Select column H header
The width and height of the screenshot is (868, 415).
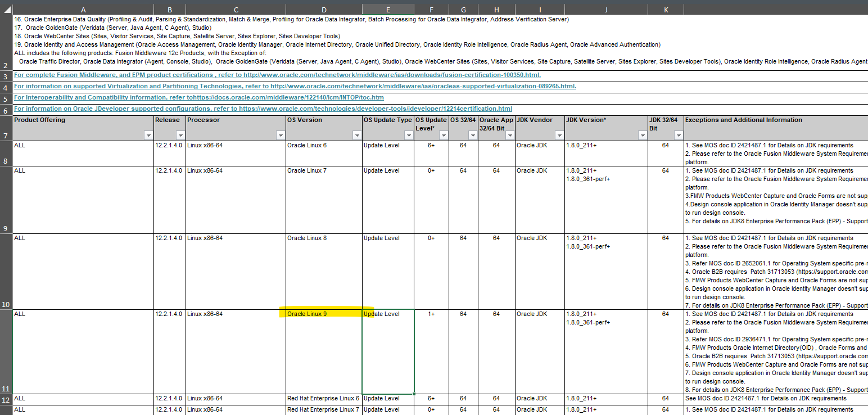pyautogui.click(x=496, y=10)
